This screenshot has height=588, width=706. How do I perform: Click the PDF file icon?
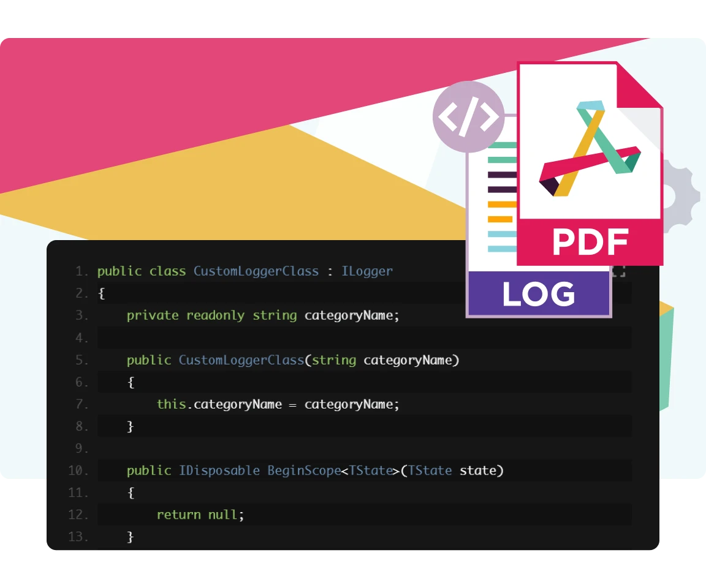click(x=590, y=164)
